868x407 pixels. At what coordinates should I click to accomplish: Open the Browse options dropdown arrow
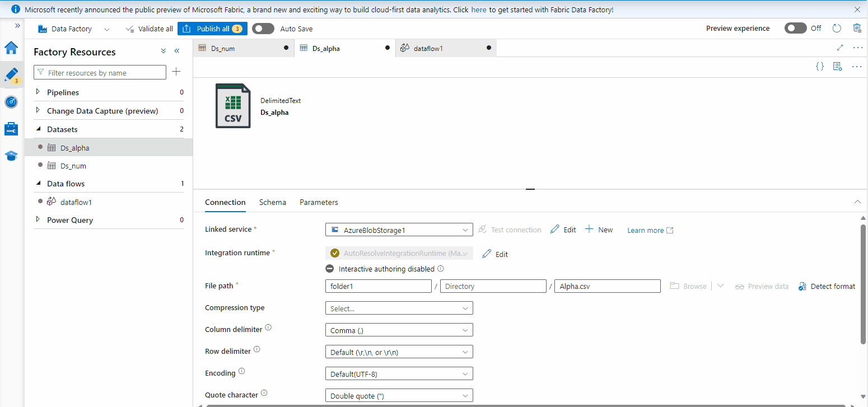[721, 286]
